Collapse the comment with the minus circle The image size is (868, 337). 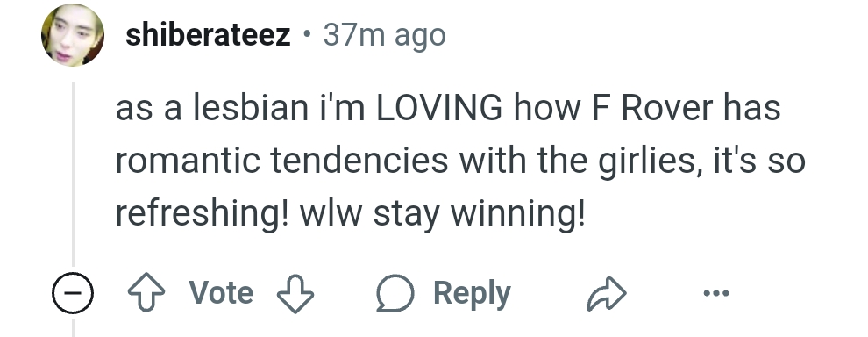73,293
